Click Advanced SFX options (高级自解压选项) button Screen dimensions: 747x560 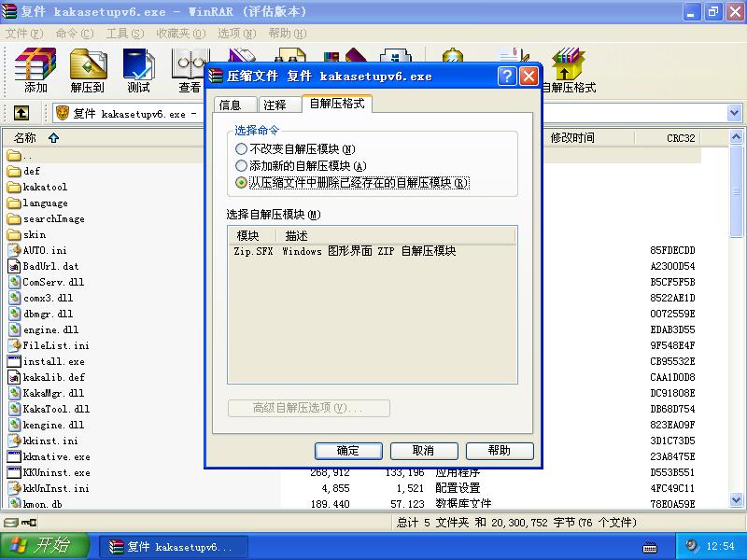click(x=309, y=408)
